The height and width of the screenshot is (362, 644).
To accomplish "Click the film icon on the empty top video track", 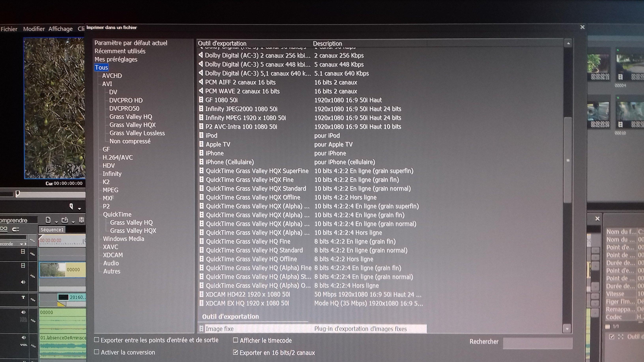I will tap(23, 252).
